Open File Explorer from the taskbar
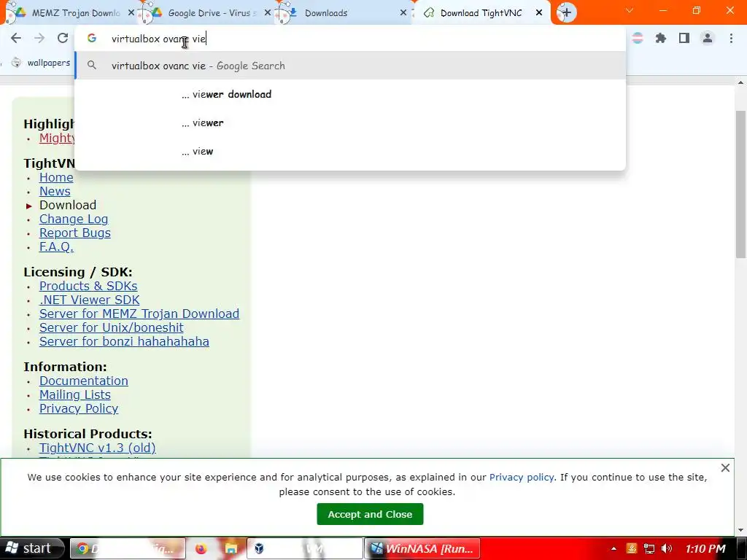The width and height of the screenshot is (747, 560). pyautogui.click(x=231, y=548)
